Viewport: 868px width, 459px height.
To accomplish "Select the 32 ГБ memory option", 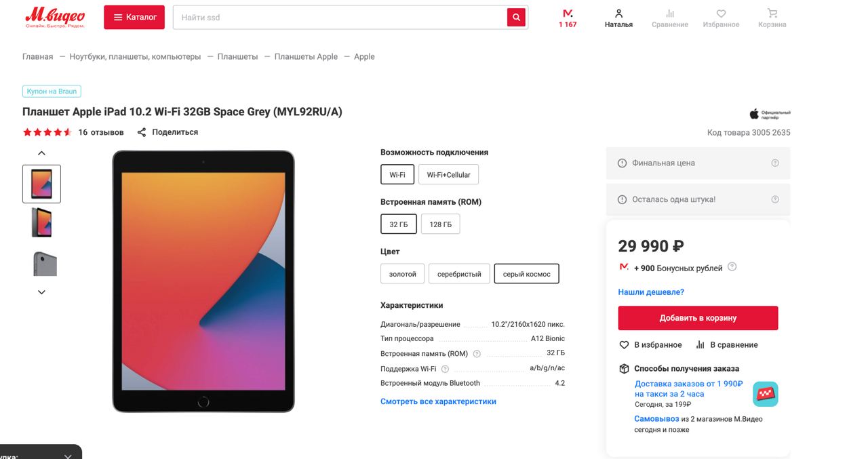I will tap(399, 224).
